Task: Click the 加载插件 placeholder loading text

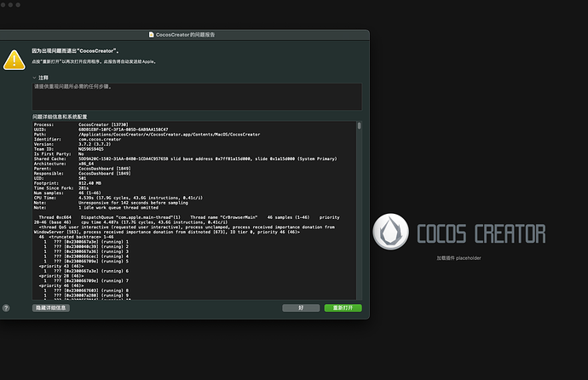Action: point(458,258)
